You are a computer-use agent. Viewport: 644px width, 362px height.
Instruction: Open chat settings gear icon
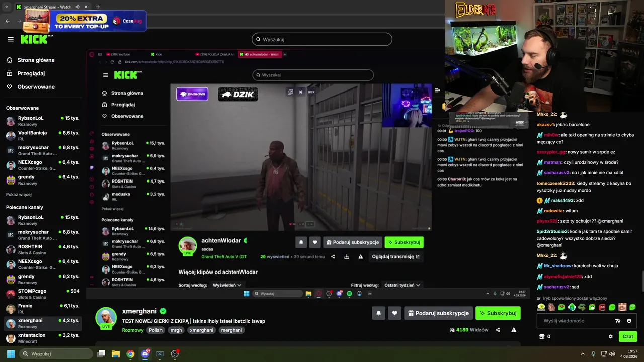(x=611, y=336)
